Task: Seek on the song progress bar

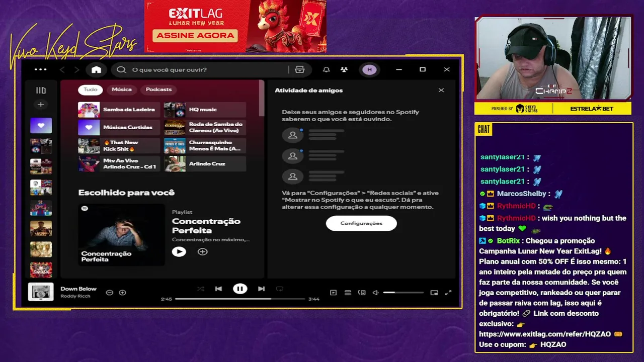Action: pyautogui.click(x=240, y=299)
